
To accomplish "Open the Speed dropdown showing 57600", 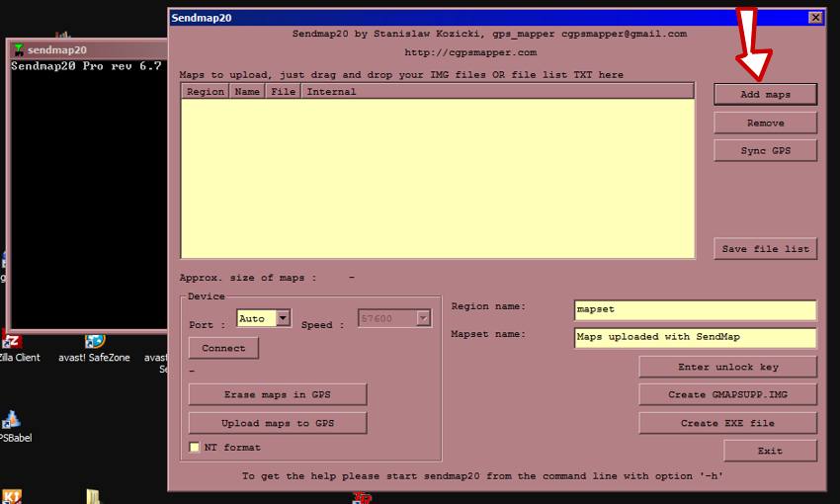I will pos(423,318).
